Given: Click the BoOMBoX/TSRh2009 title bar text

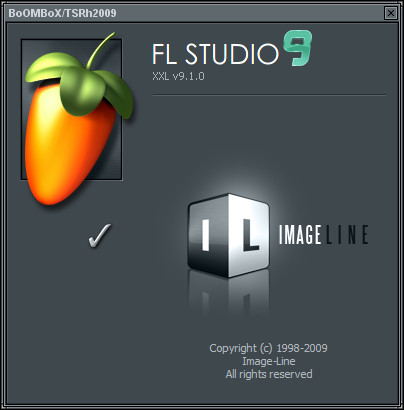Looking at the screenshot, I should tap(62, 13).
